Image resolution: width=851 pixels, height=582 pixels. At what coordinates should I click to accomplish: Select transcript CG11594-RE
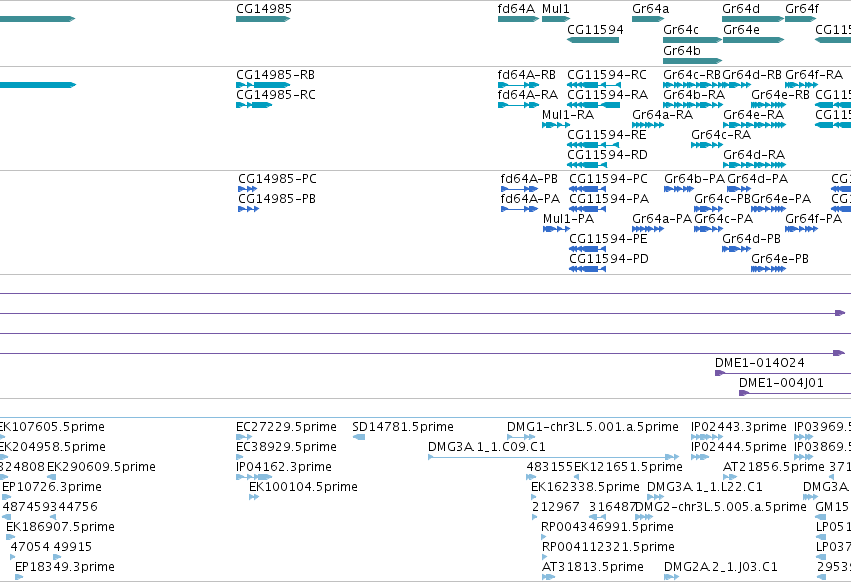click(593, 145)
